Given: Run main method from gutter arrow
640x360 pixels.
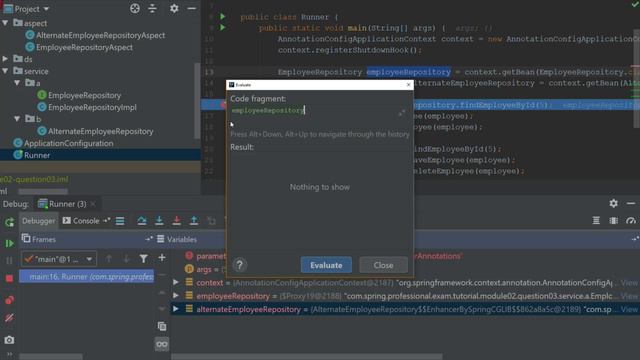Looking at the screenshot, I should (x=223, y=28).
